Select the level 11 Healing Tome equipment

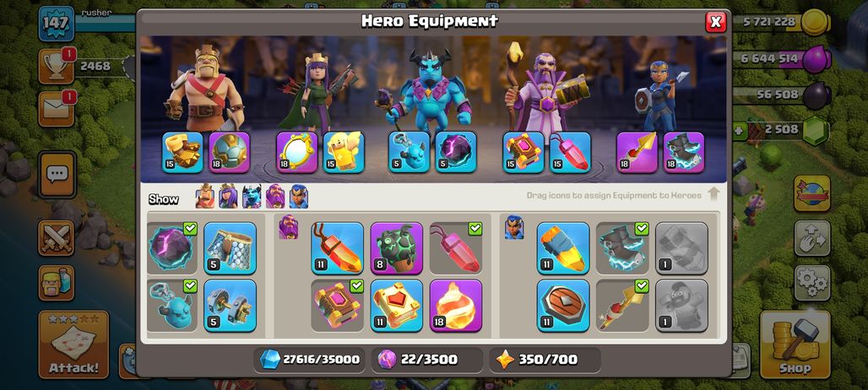pyautogui.click(x=396, y=306)
